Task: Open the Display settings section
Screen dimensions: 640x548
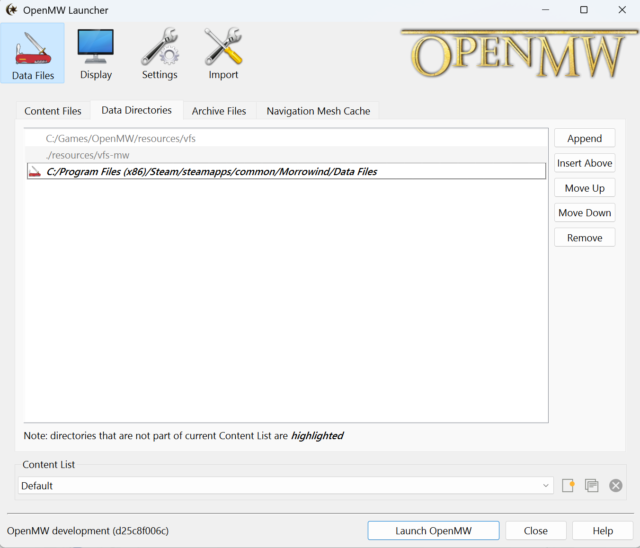Action: [96, 54]
